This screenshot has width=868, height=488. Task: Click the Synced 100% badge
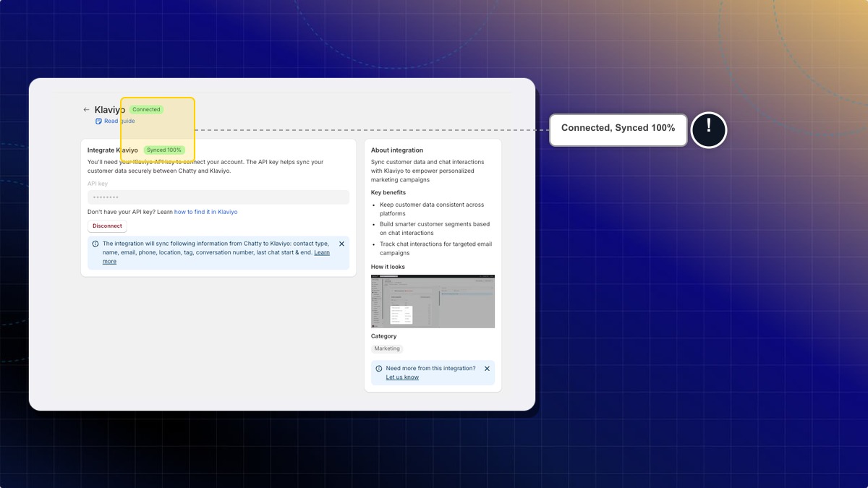[x=164, y=150]
